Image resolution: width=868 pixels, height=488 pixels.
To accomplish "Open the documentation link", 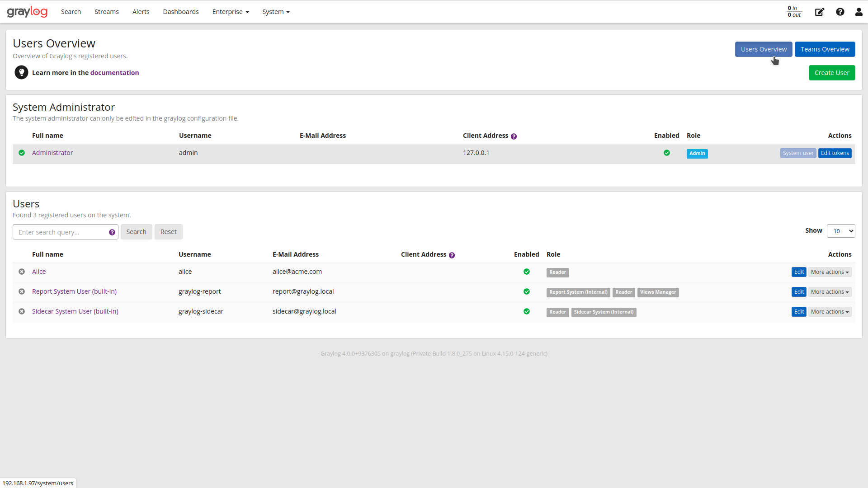I will coord(114,73).
